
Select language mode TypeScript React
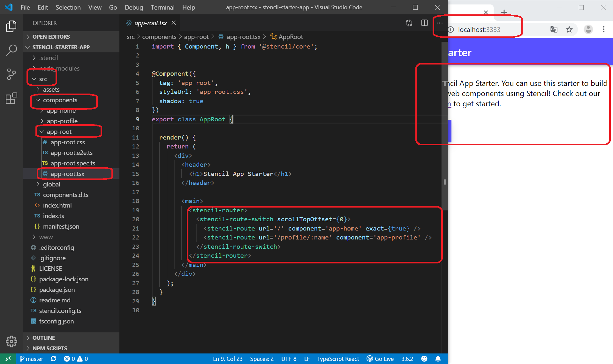pos(338,359)
